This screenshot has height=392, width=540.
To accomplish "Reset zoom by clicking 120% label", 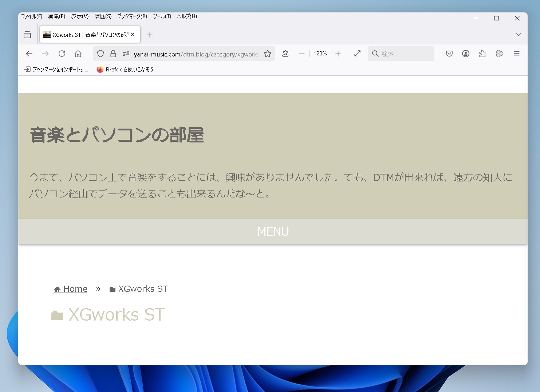I will click(x=320, y=54).
